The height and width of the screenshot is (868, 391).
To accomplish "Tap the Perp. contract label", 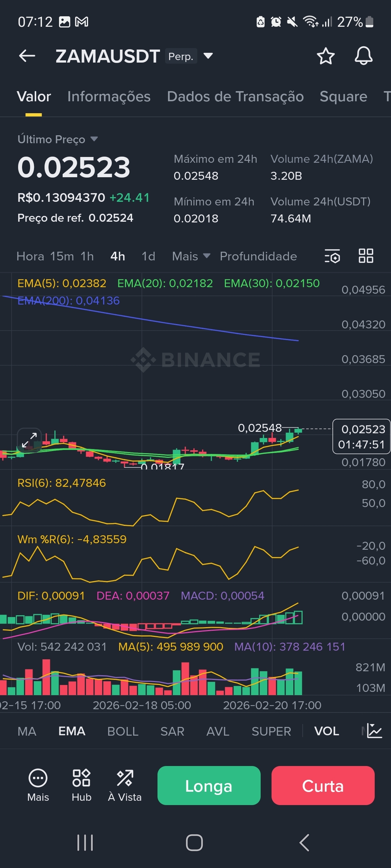I will (x=181, y=56).
